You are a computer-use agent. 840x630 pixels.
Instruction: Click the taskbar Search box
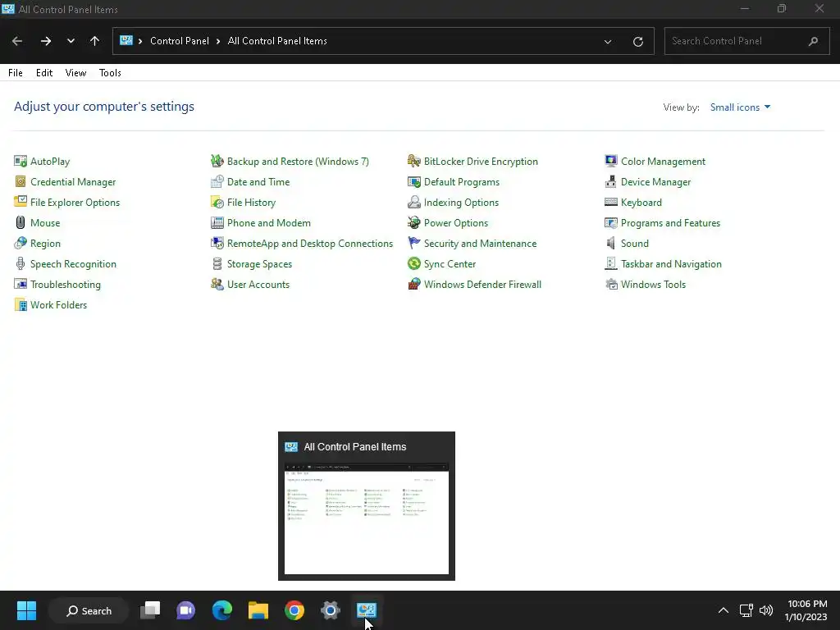pos(89,610)
